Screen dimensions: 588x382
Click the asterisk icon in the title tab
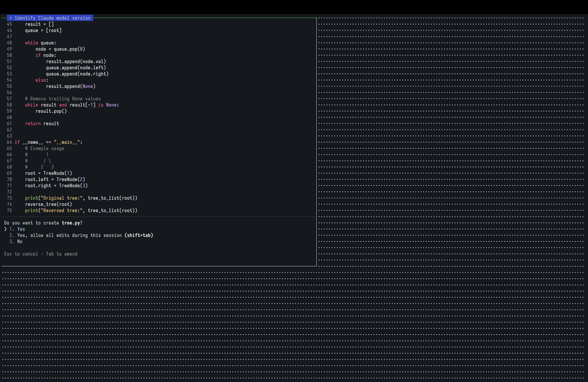pos(11,18)
